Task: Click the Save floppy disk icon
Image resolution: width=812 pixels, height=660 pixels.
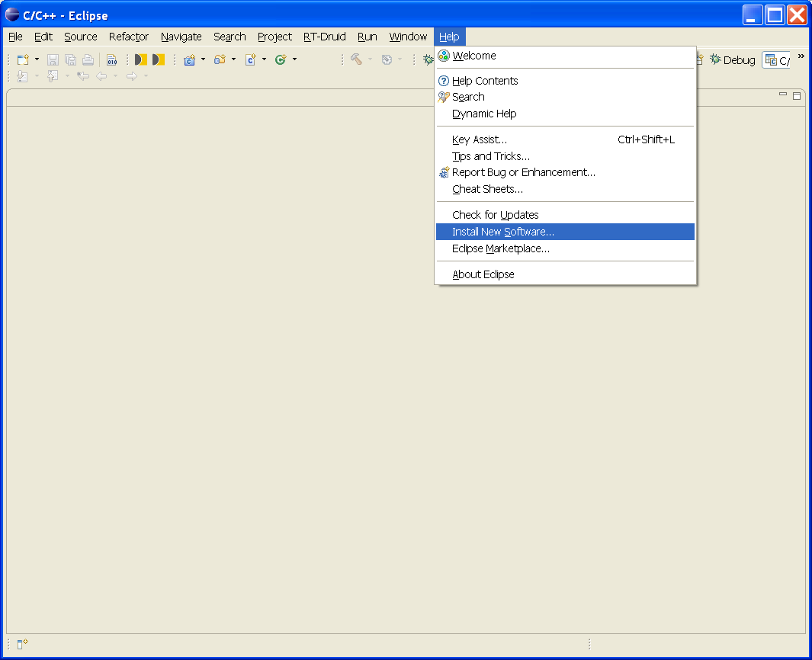Action: point(53,59)
